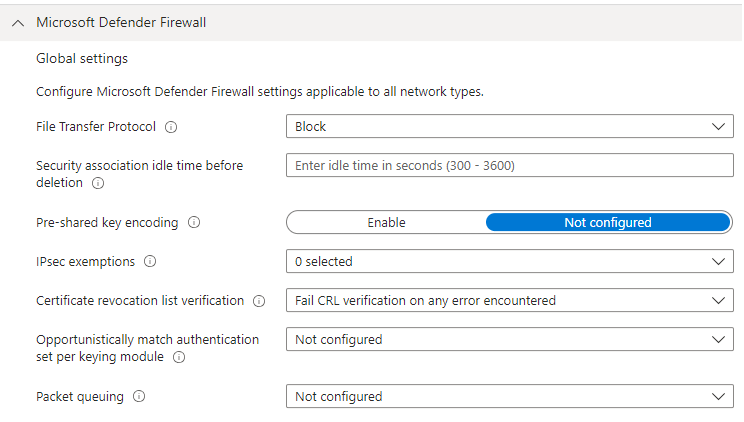Click info icon beside IPsec exemptions
Image resolution: width=744 pixels, height=422 pixels.
[x=150, y=261]
